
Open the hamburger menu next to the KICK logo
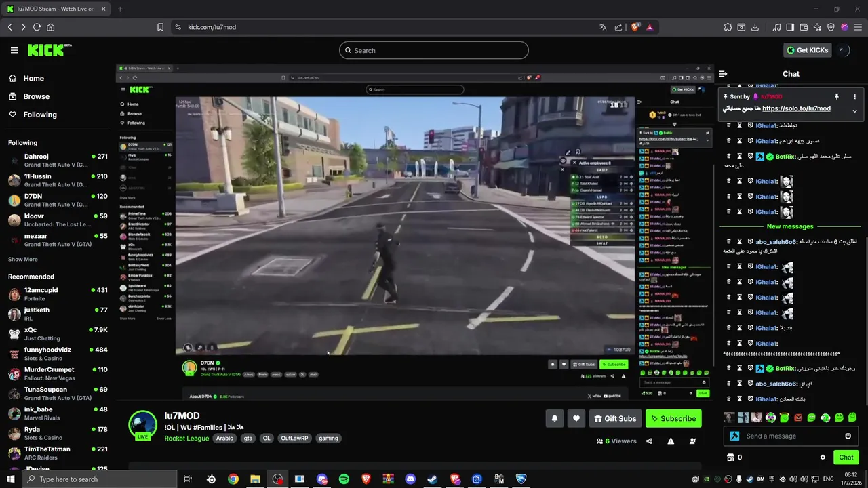[14, 50]
